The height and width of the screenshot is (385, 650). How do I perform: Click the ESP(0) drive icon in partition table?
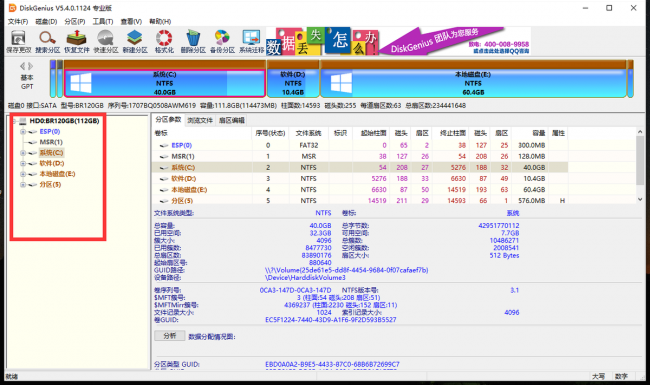click(x=164, y=145)
